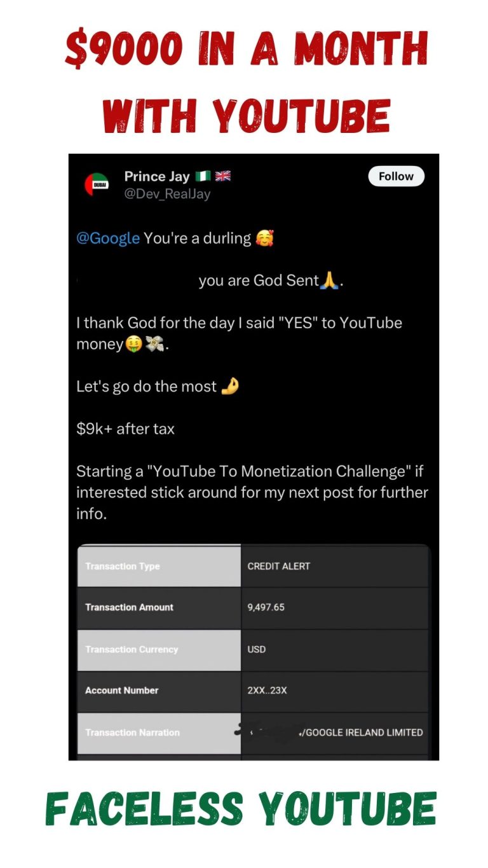Click the green "Faceless YouTube" caption
The image size is (488, 868).
point(241,809)
